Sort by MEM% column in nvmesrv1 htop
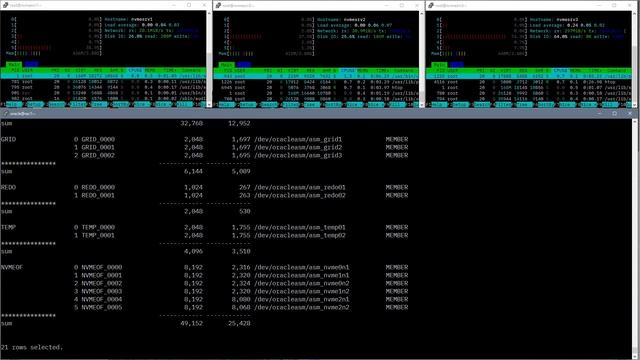The image size is (640, 360). [x=151, y=70]
